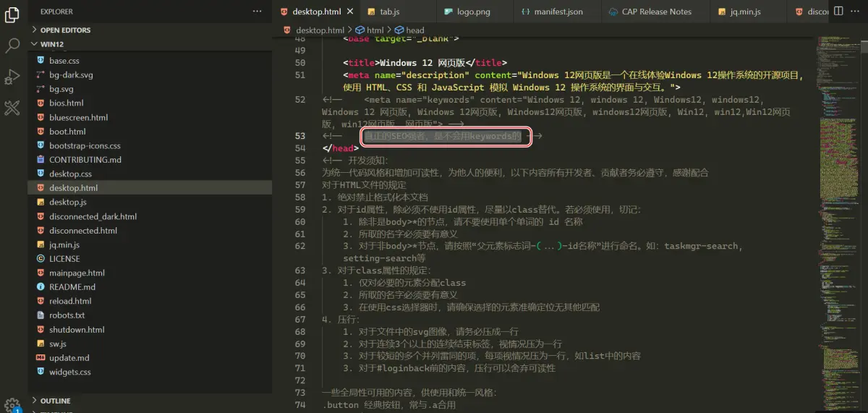Open the editor More Actions ellipsis
The image size is (868, 413).
856,12
